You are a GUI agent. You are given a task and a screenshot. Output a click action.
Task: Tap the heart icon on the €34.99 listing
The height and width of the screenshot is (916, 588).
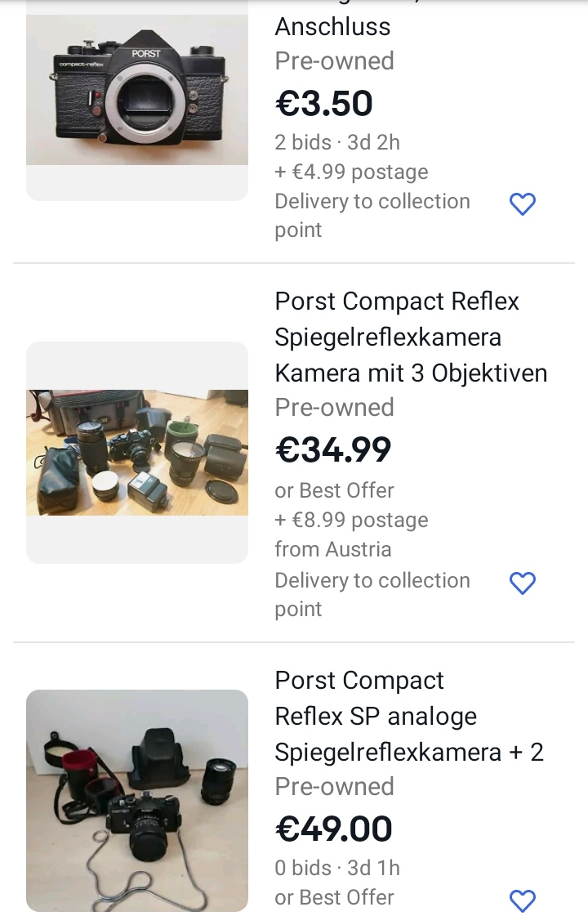tap(522, 583)
